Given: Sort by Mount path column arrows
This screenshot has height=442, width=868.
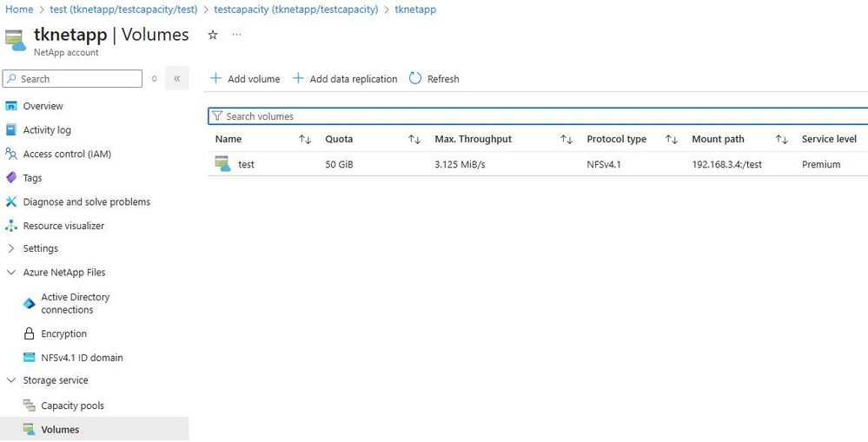Looking at the screenshot, I should (782, 140).
